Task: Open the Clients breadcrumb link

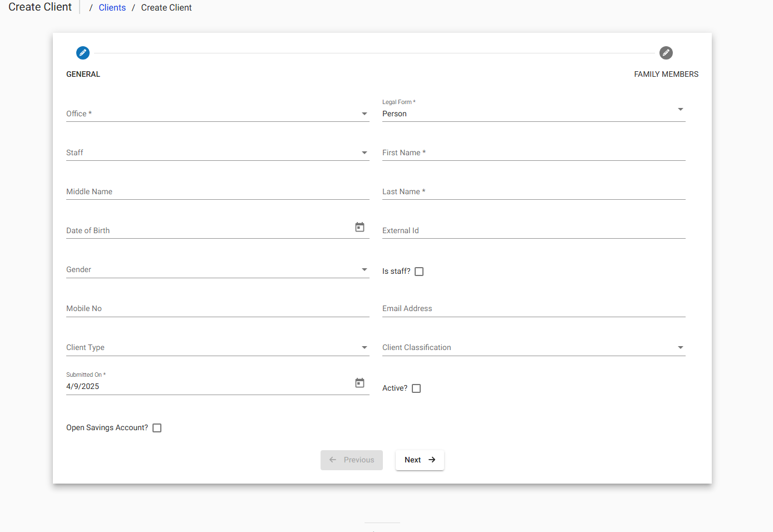Action: click(x=112, y=7)
